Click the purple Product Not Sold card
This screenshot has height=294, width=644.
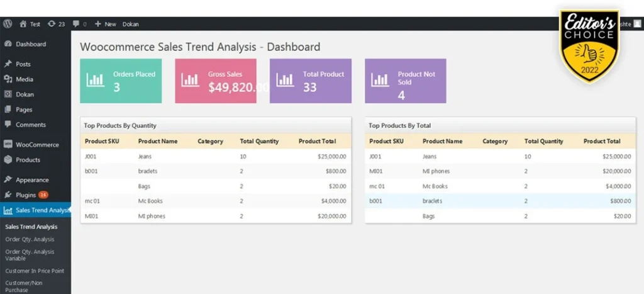pos(406,81)
